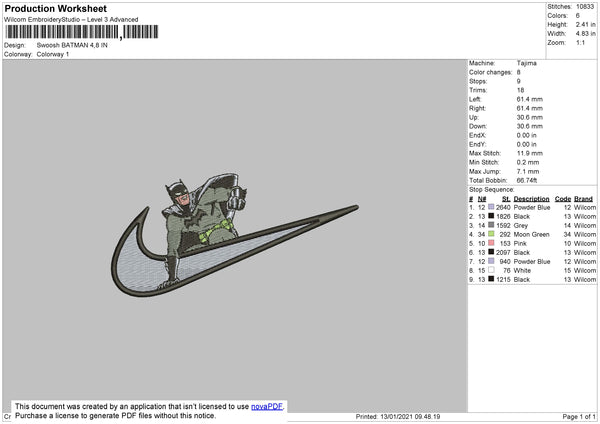The height and width of the screenshot is (424, 600).
Task: Click the Powder Blue swatch in row 1
Action: click(x=491, y=207)
